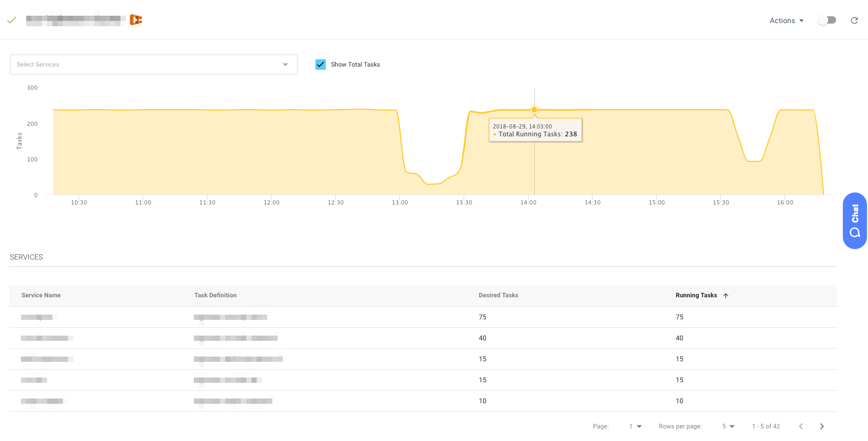Screen dimensions: 868x441
Task: Click the green checkmark status icon
Action: (x=12, y=20)
